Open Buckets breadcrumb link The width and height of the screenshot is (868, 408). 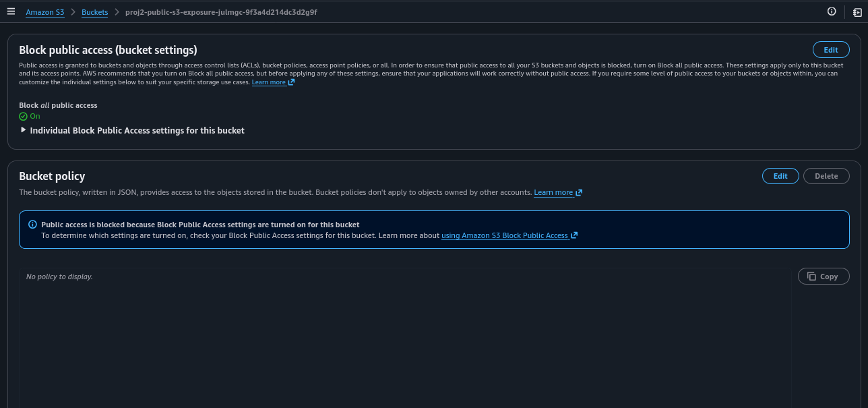point(94,12)
